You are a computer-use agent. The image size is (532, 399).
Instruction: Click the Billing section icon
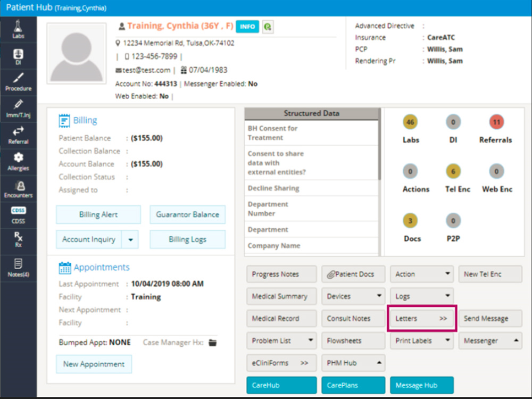pyautogui.click(x=64, y=120)
